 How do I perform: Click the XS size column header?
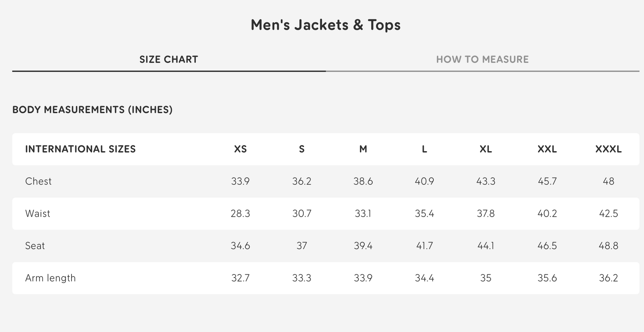click(240, 149)
